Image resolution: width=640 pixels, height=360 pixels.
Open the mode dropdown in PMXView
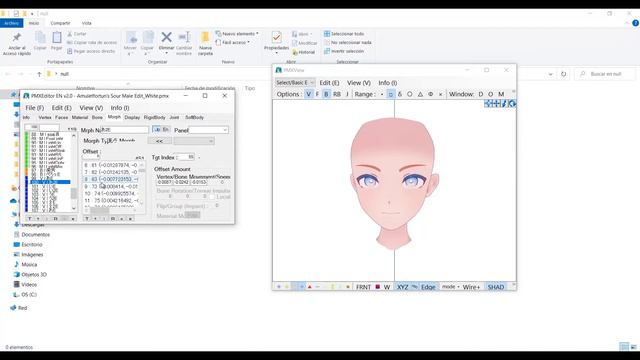coord(450,287)
